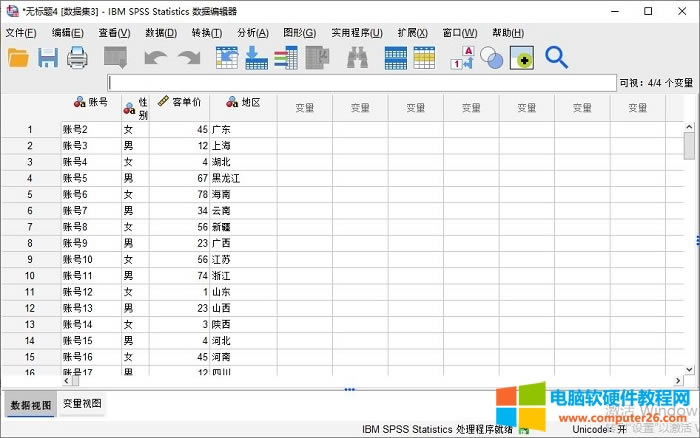Click the Value Labels toolbar icon
This screenshot has height=438, width=700.
[x=463, y=58]
